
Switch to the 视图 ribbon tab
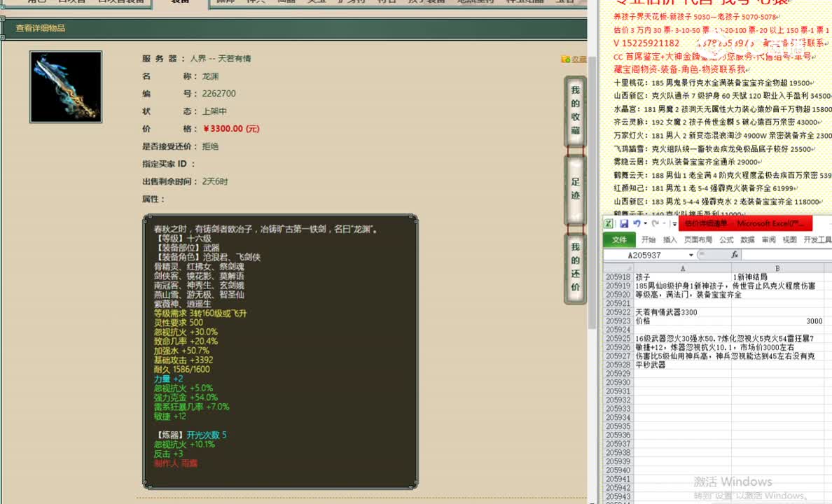(x=789, y=240)
